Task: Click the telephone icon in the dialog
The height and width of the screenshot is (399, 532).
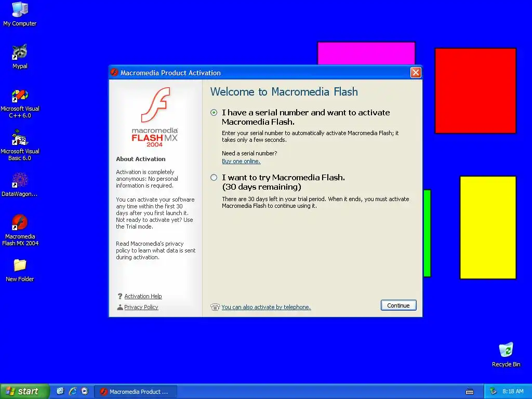Action: [x=215, y=307]
